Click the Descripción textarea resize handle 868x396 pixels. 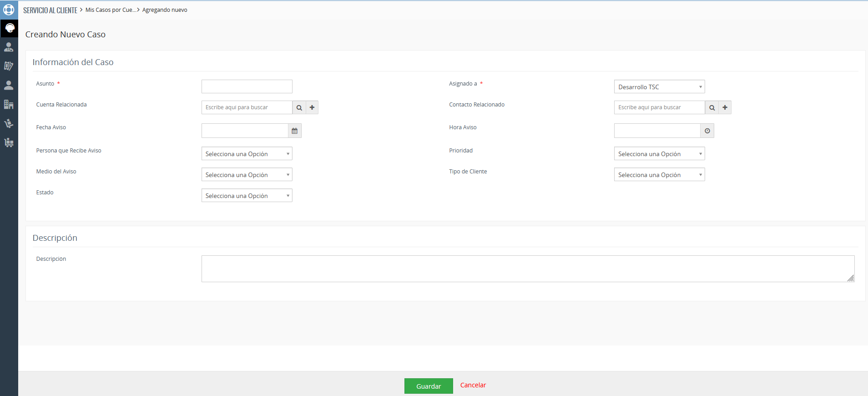click(x=851, y=278)
